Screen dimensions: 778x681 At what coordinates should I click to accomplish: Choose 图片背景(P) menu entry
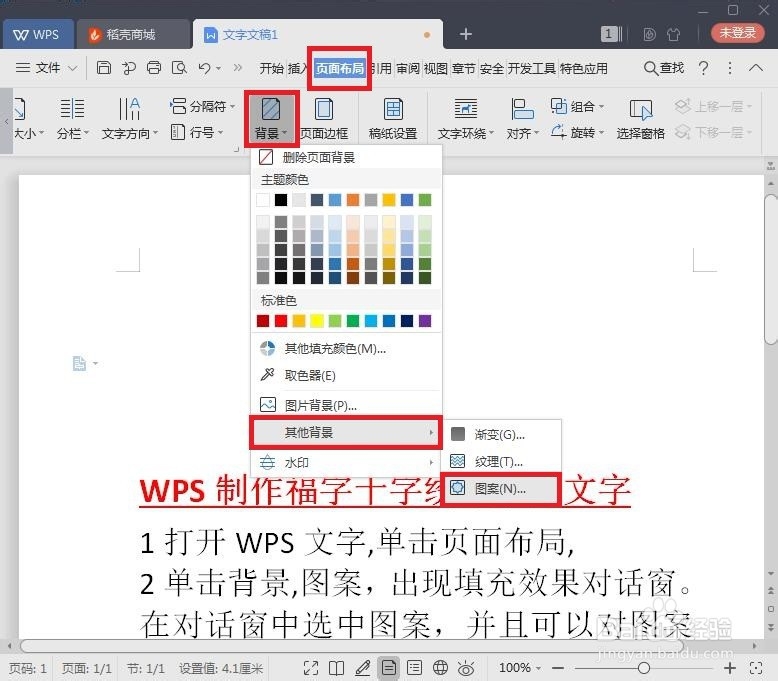[345, 405]
